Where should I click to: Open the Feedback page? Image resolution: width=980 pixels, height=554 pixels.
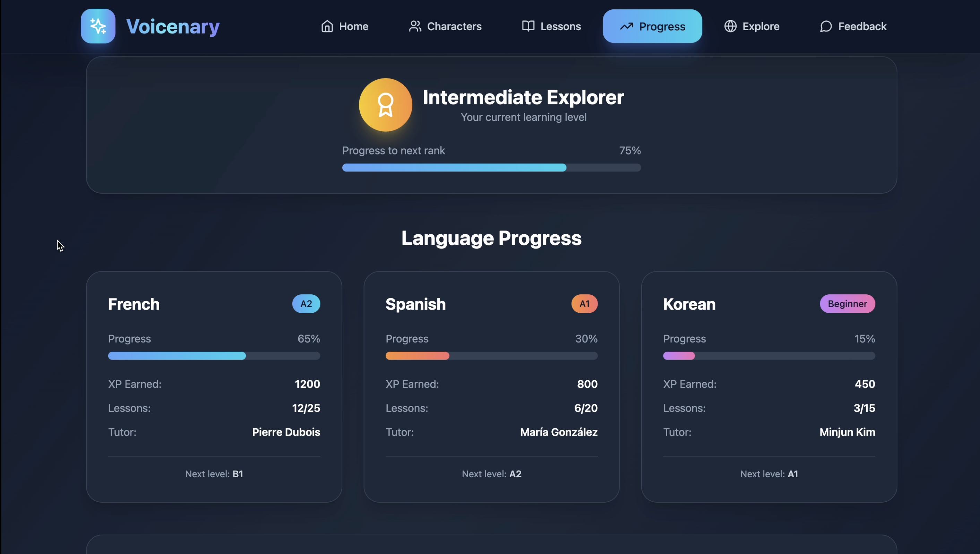click(x=853, y=26)
